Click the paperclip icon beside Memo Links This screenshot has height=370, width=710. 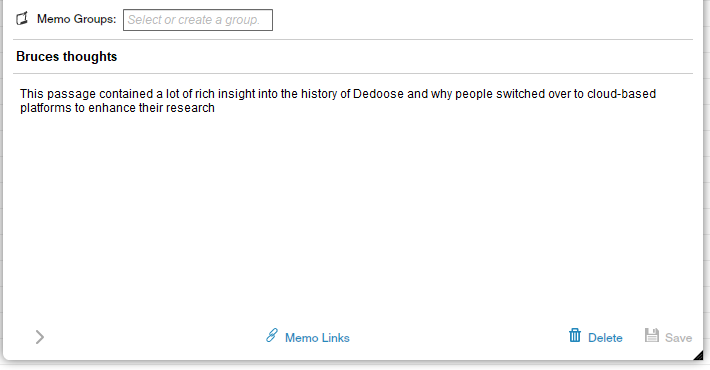pyautogui.click(x=272, y=336)
